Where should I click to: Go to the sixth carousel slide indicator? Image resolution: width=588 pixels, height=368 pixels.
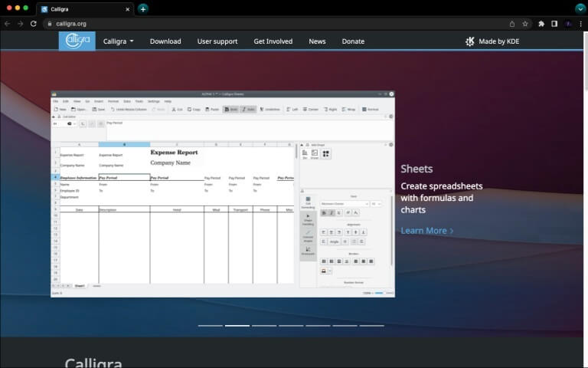345,326
